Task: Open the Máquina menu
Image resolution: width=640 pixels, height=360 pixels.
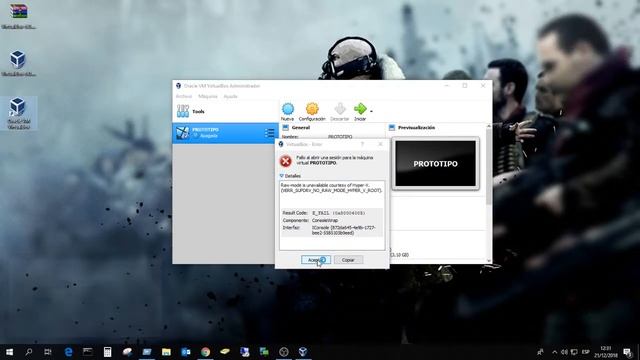Action: click(x=208, y=96)
